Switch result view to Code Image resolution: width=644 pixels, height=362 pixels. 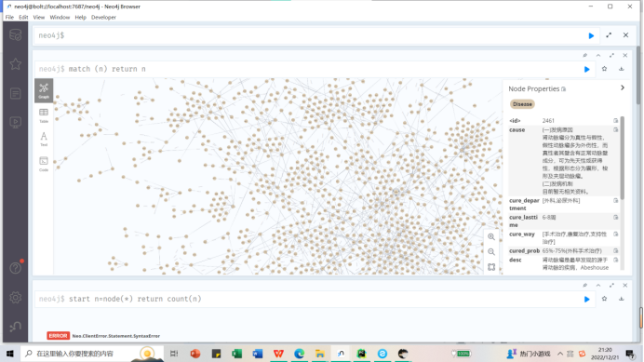tap(44, 164)
